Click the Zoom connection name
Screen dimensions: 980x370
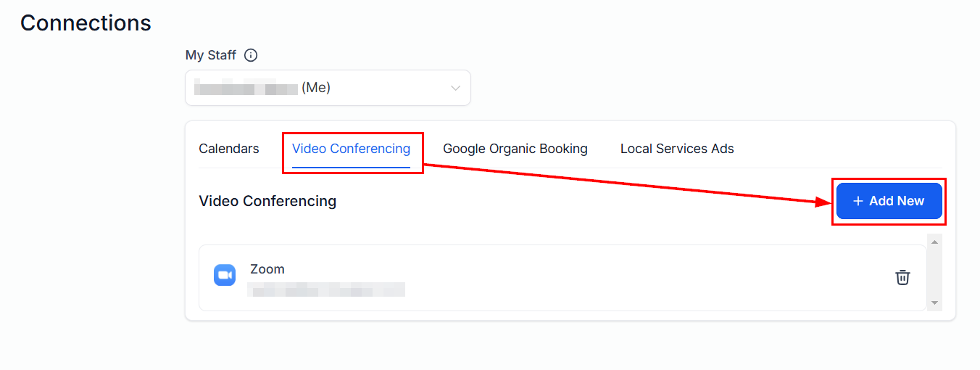click(267, 269)
